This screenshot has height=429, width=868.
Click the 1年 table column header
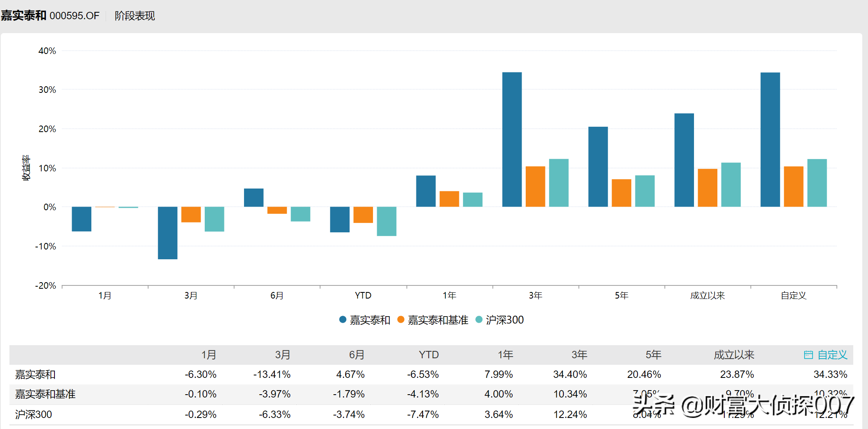[506, 355]
